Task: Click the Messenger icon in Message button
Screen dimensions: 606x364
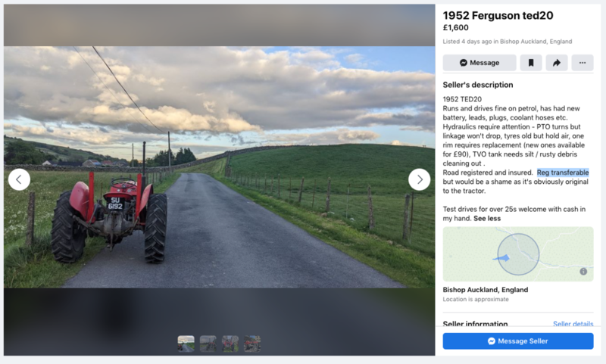Action: click(x=464, y=63)
